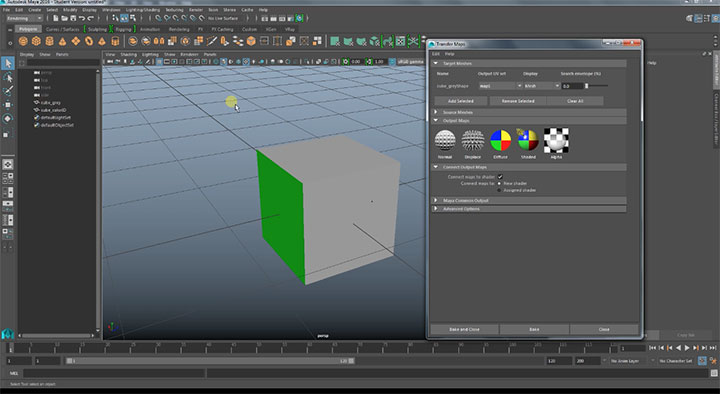The width and height of the screenshot is (720, 394).
Task: Select the Alpha output map thumbnail
Action: click(x=556, y=140)
